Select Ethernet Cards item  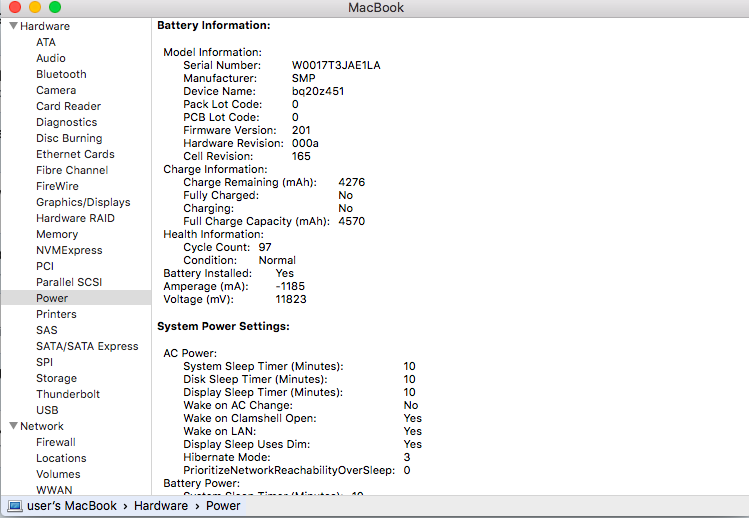point(75,154)
